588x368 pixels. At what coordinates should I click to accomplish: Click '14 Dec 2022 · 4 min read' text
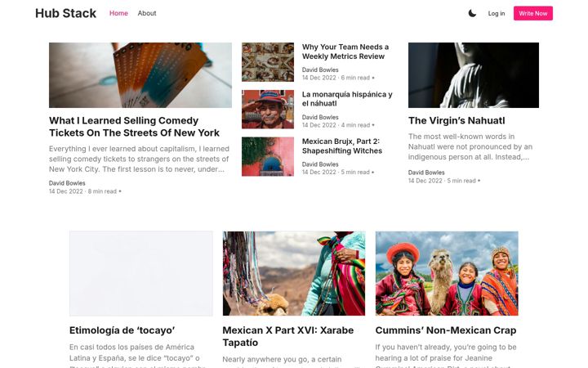[x=336, y=125]
